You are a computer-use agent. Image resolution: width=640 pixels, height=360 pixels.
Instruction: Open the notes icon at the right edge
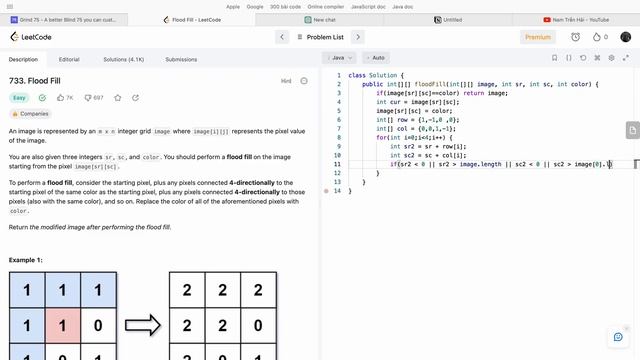pyautogui.click(x=633, y=130)
